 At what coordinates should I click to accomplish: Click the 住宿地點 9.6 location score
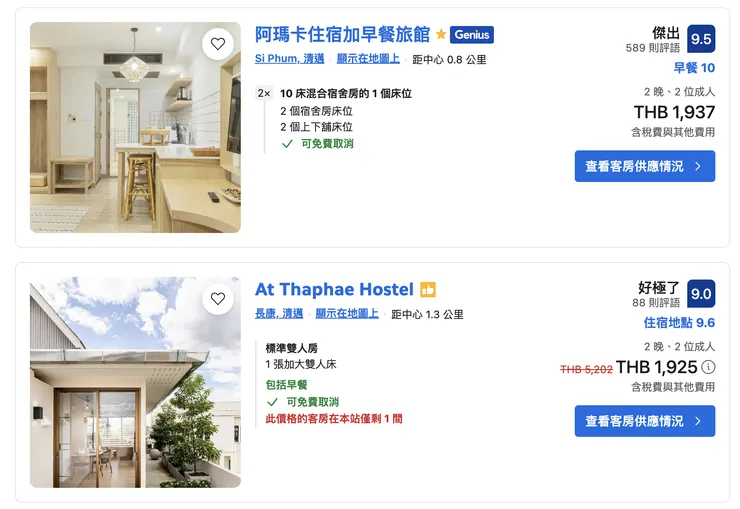pos(679,323)
